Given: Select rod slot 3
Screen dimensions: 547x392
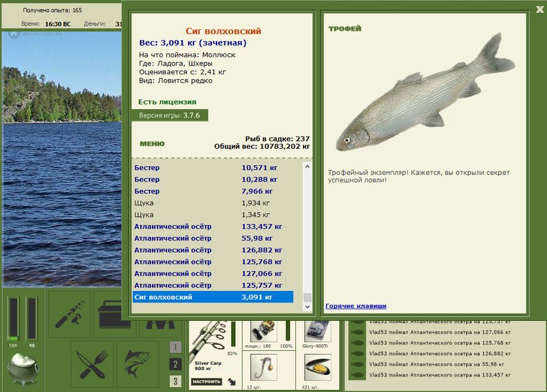Looking at the screenshot, I should (x=175, y=381).
